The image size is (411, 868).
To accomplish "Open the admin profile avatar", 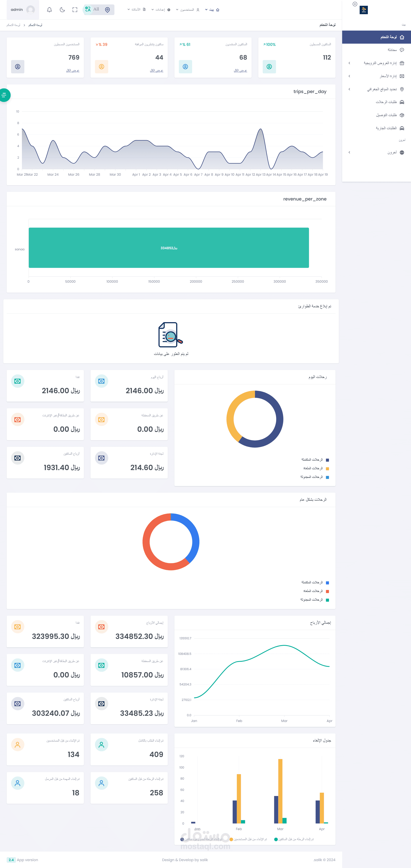I will coord(31,10).
